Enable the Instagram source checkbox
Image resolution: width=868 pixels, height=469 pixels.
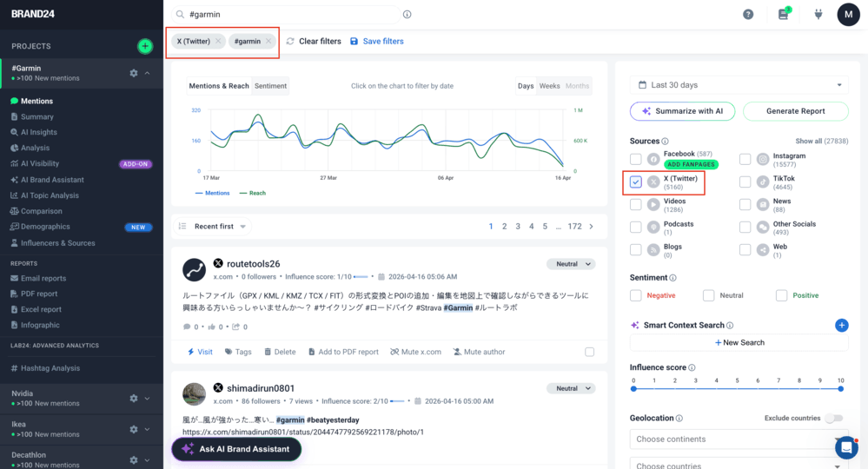pyautogui.click(x=745, y=159)
